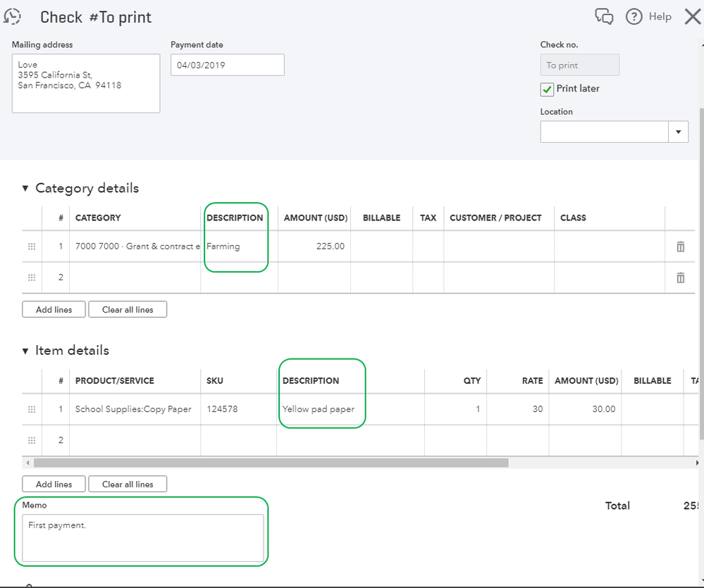Open the feedback chat bubbles icon

click(605, 16)
